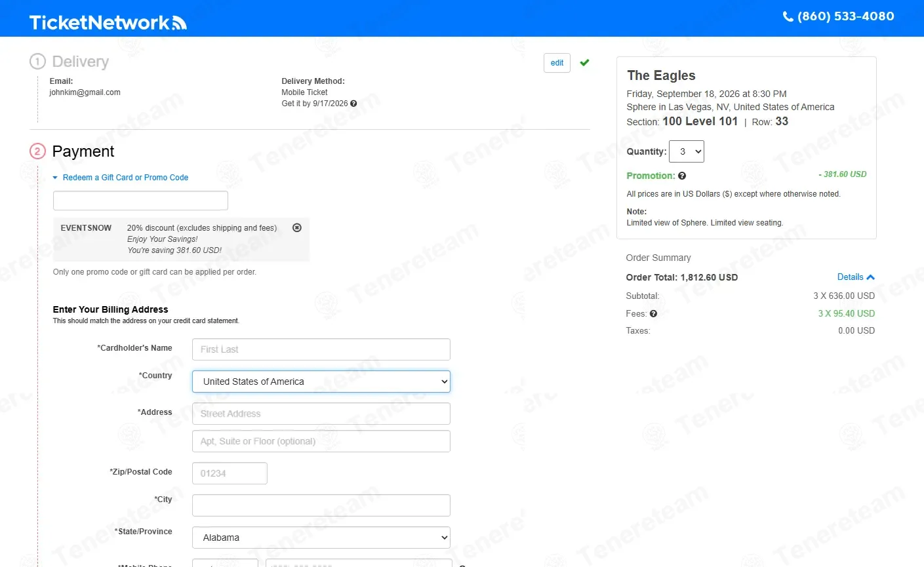Click the phone icon in header
Viewport: 924px width, 567px height.
coord(788,17)
